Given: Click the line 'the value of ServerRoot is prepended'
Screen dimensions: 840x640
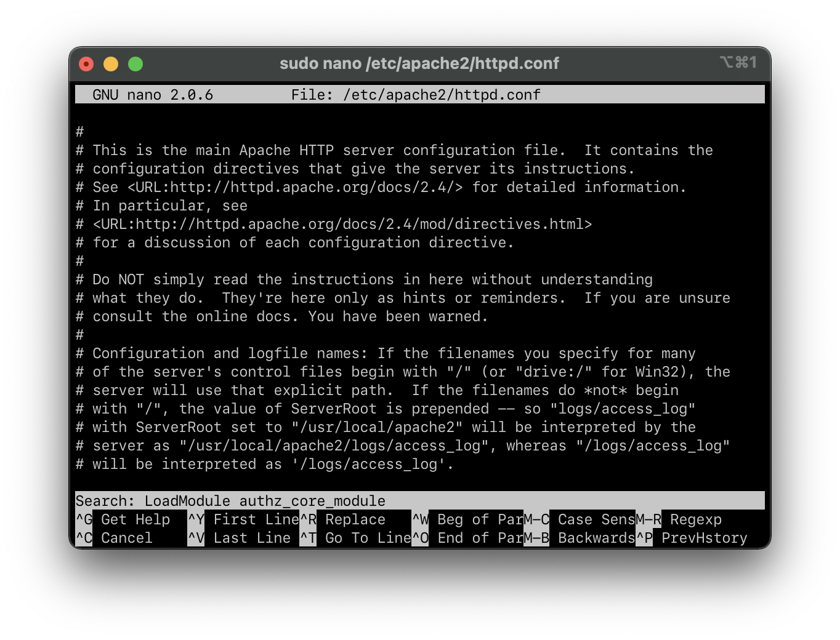Looking at the screenshot, I should (386, 409).
